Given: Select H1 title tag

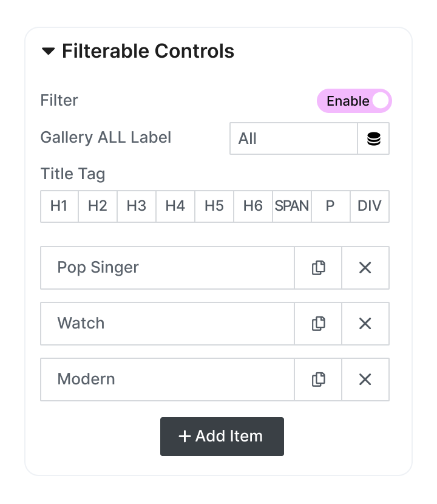Looking at the screenshot, I should tap(59, 206).
